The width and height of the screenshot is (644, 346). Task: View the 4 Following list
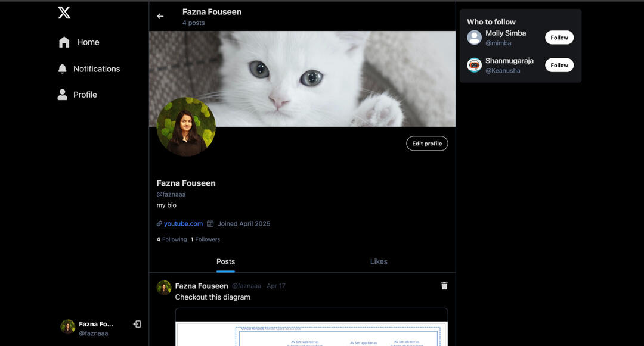click(x=172, y=239)
